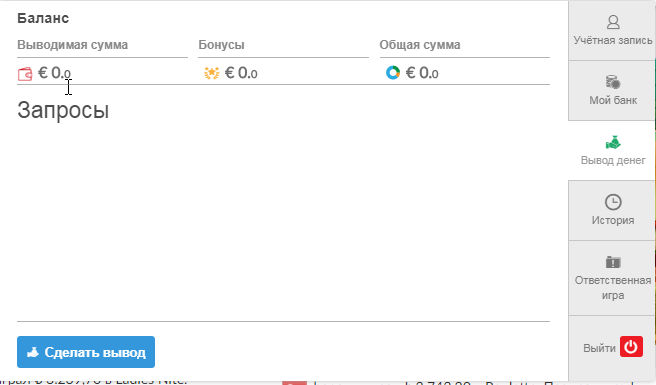Click the bonus amount € 0.0 value
Image resolution: width=656 pixels, height=385 pixels.
point(241,73)
